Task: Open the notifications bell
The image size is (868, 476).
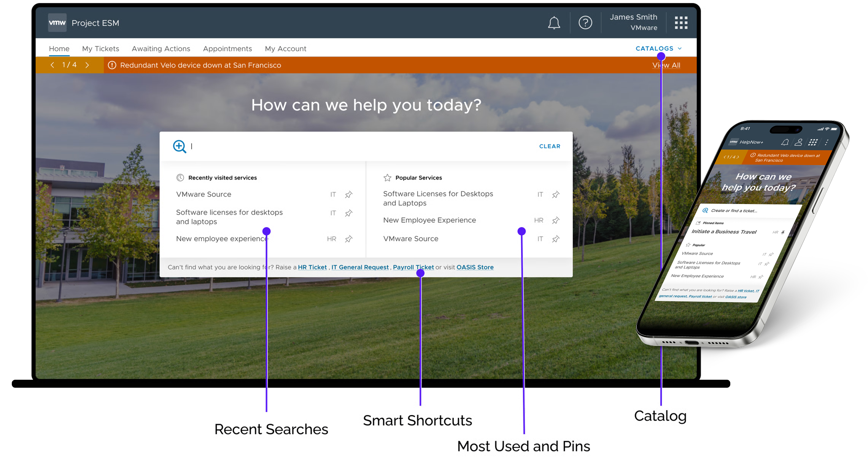Action: tap(554, 23)
